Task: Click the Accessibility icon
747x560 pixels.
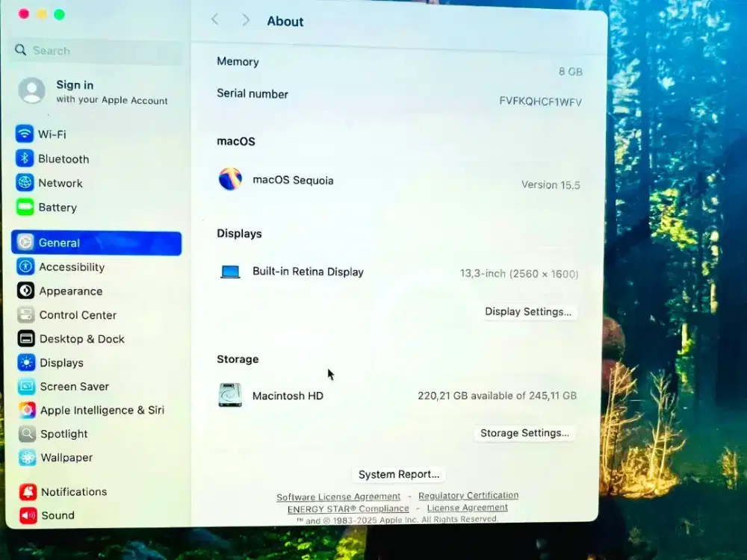Action: (x=26, y=267)
